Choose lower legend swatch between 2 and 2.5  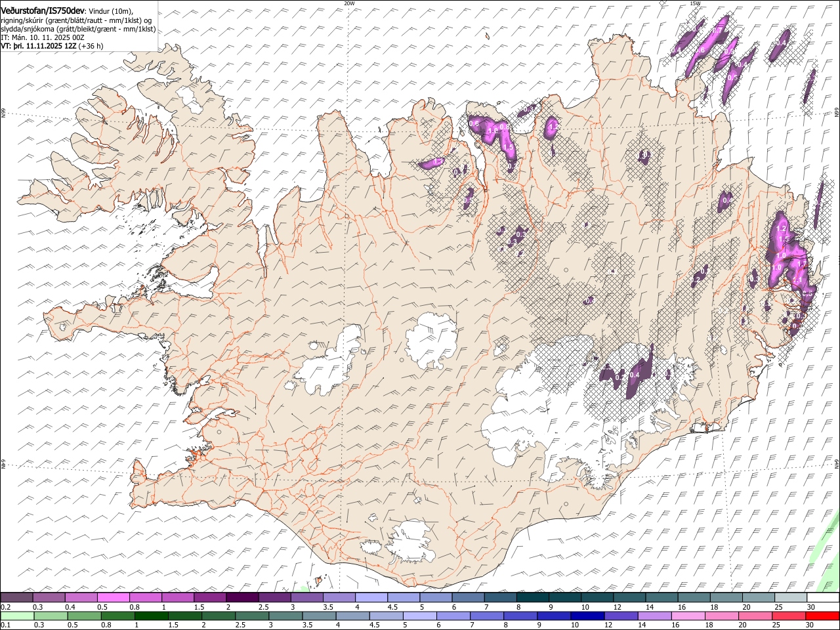[218, 616]
